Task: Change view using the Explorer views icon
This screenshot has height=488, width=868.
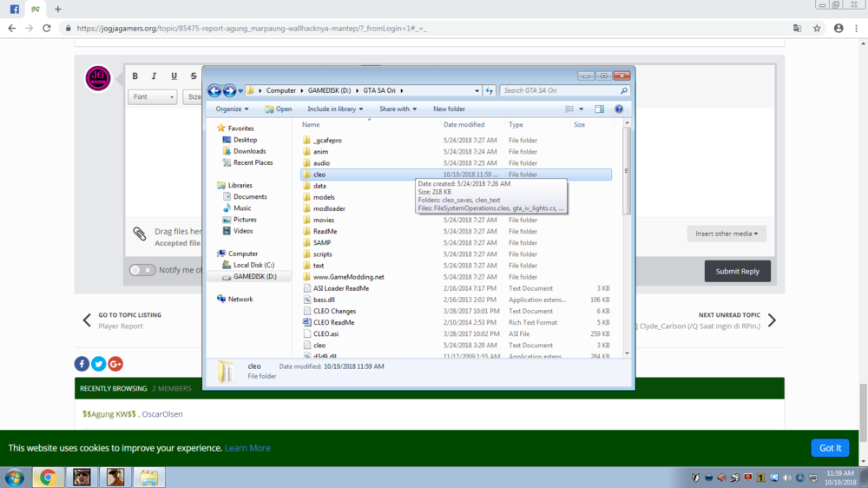Action: pyautogui.click(x=569, y=109)
